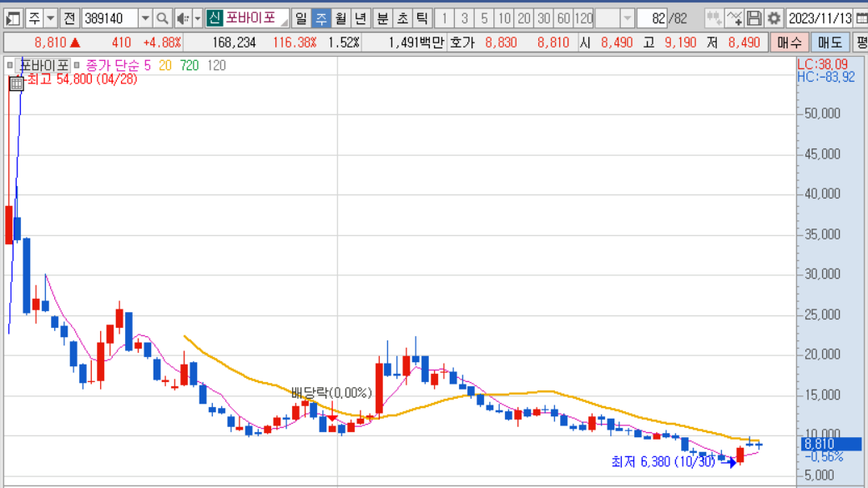Click the 5 moving average legend
The width and height of the screenshot is (868, 488).
tap(147, 65)
